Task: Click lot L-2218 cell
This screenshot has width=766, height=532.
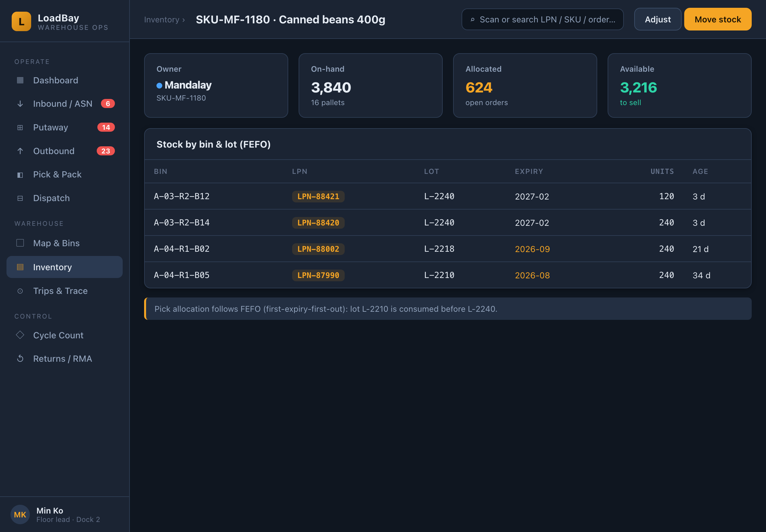Action: click(x=439, y=249)
